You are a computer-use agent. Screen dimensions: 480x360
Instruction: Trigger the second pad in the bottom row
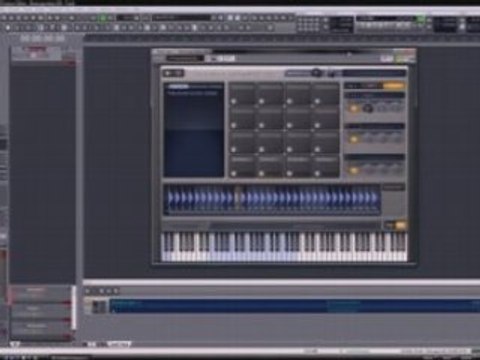pos(270,167)
